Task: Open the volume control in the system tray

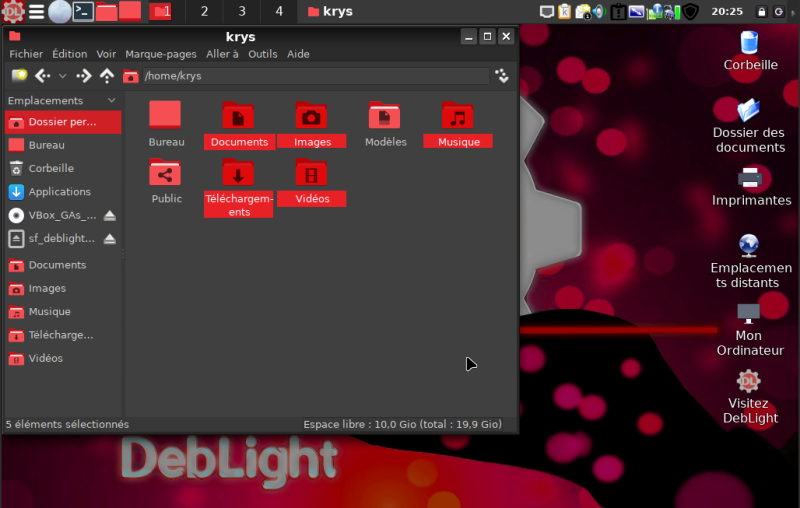Action: (x=598, y=12)
